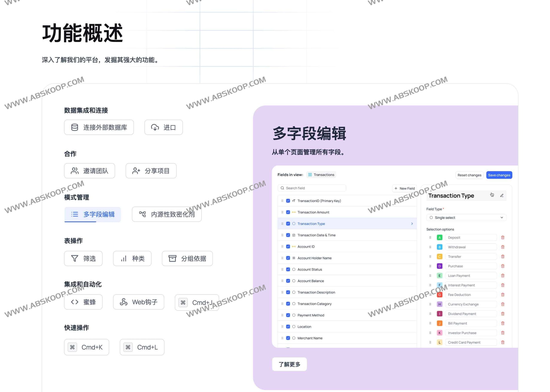Click the Save changes button
This screenshot has width=550, height=392.
[x=499, y=175]
